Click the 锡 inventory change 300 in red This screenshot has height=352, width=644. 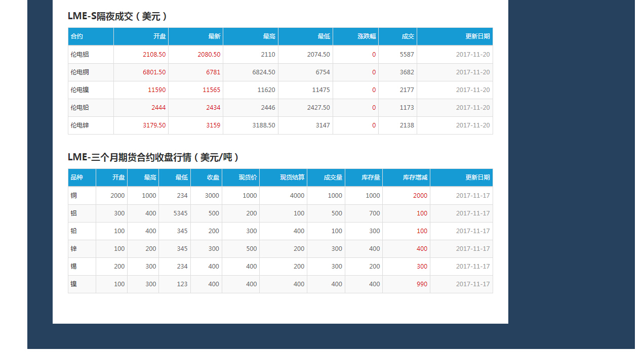point(422,266)
